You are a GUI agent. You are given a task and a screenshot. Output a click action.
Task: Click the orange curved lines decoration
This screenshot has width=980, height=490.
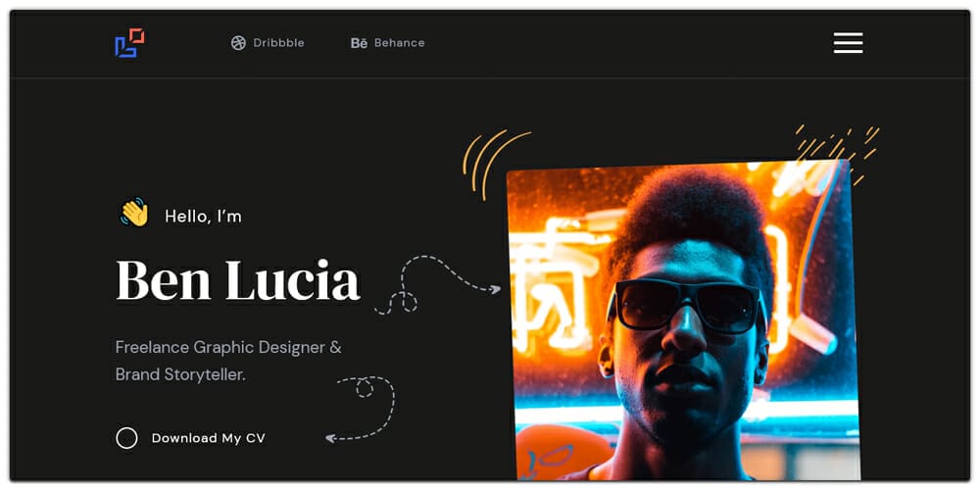(x=496, y=165)
